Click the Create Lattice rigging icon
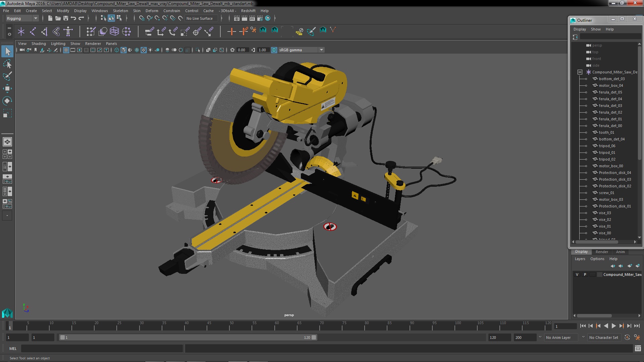This screenshot has height=362, width=644. (x=114, y=32)
